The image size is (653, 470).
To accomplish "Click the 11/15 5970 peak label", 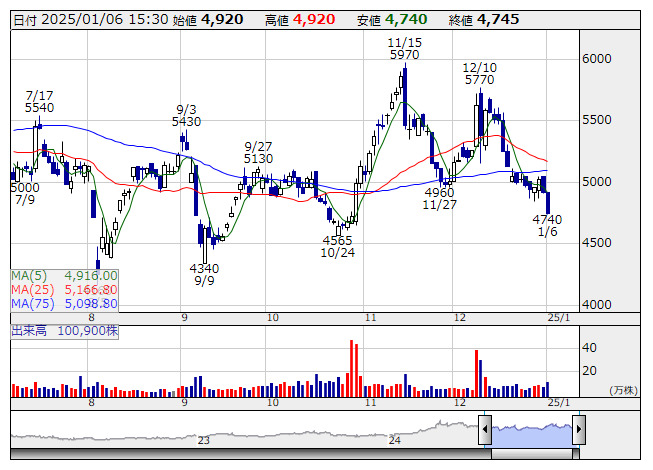I will pos(404,48).
